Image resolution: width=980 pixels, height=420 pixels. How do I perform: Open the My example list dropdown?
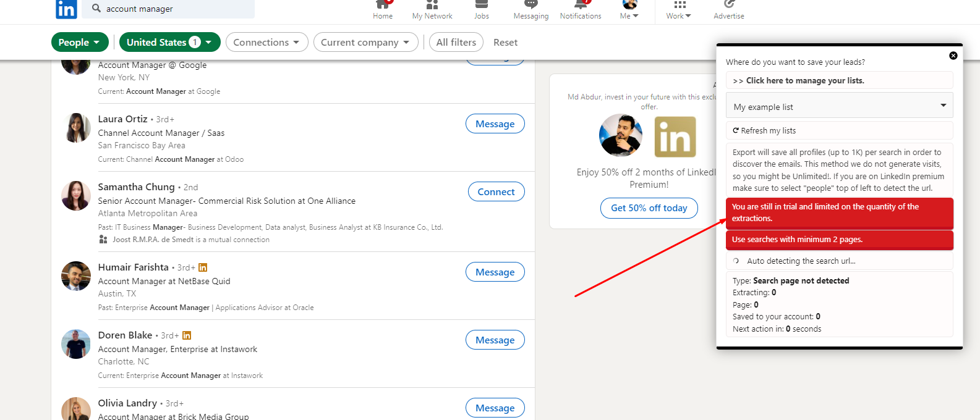(x=839, y=106)
